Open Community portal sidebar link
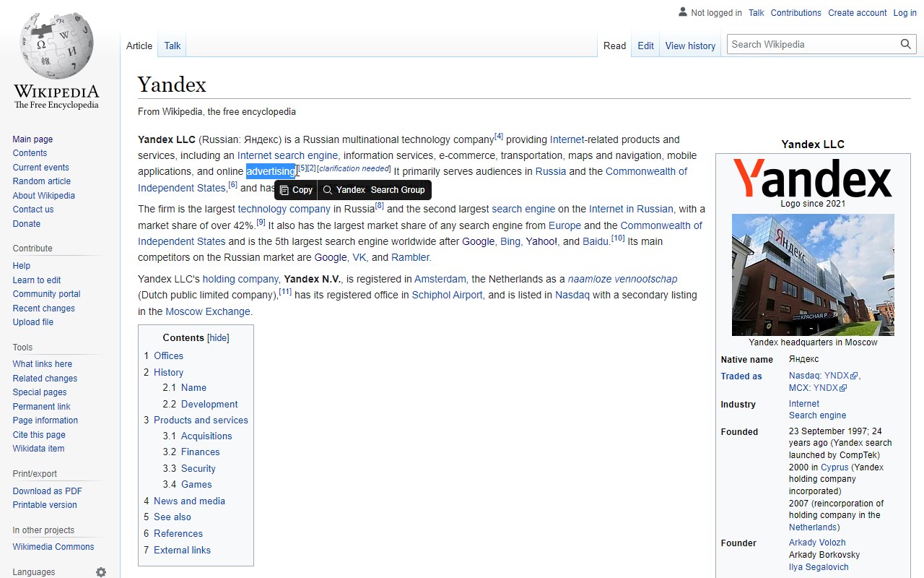This screenshot has height=578, width=924. [x=46, y=294]
